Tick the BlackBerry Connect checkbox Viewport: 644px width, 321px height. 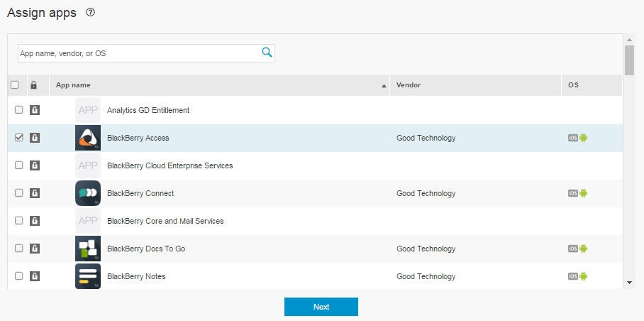coord(19,193)
